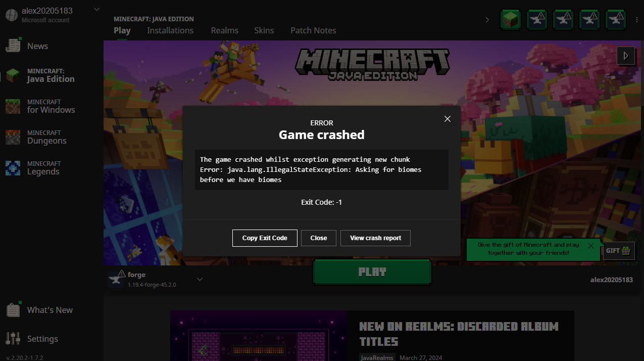Open the three-dot overflow menu
Screen dimensions: 644x361
coord(637,20)
